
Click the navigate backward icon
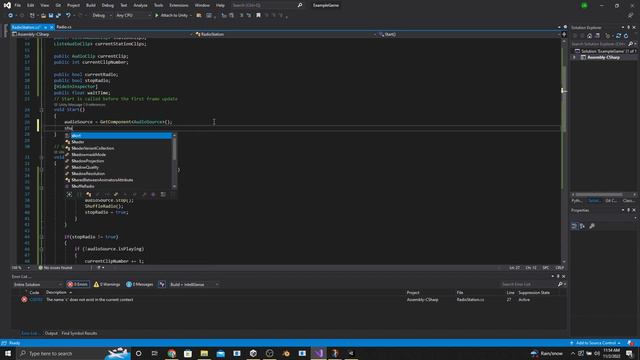pyautogui.click(x=11, y=16)
